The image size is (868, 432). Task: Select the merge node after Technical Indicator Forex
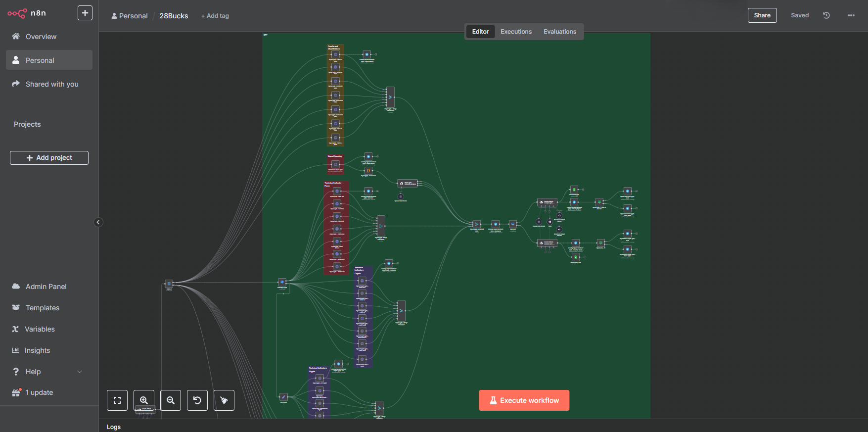[381, 226]
